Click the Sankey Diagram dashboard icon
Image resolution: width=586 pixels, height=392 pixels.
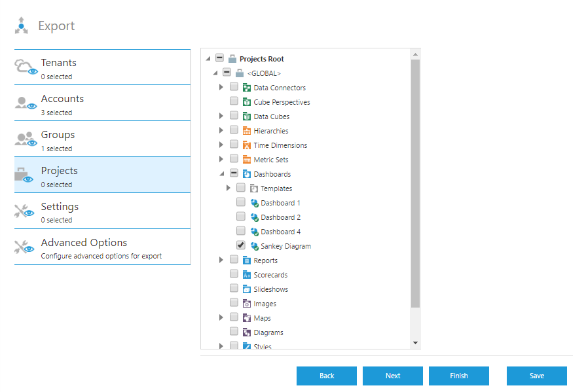coord(254,246)
